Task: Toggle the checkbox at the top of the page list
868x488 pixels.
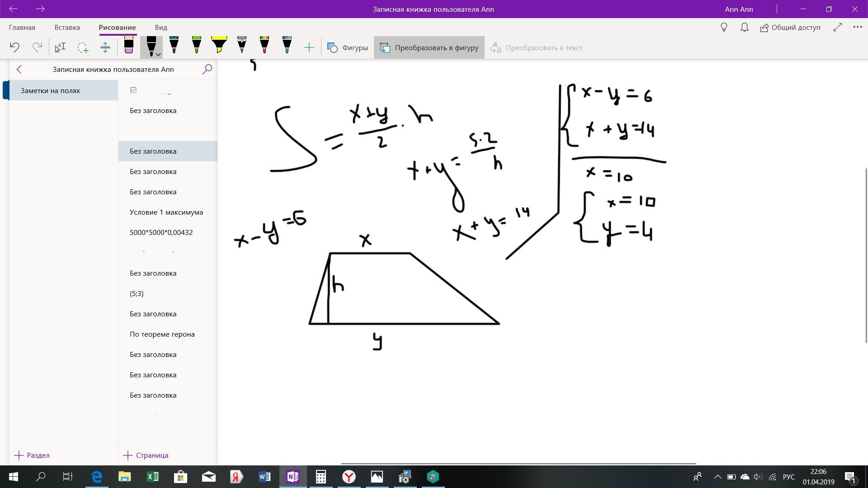Action: 133,90
